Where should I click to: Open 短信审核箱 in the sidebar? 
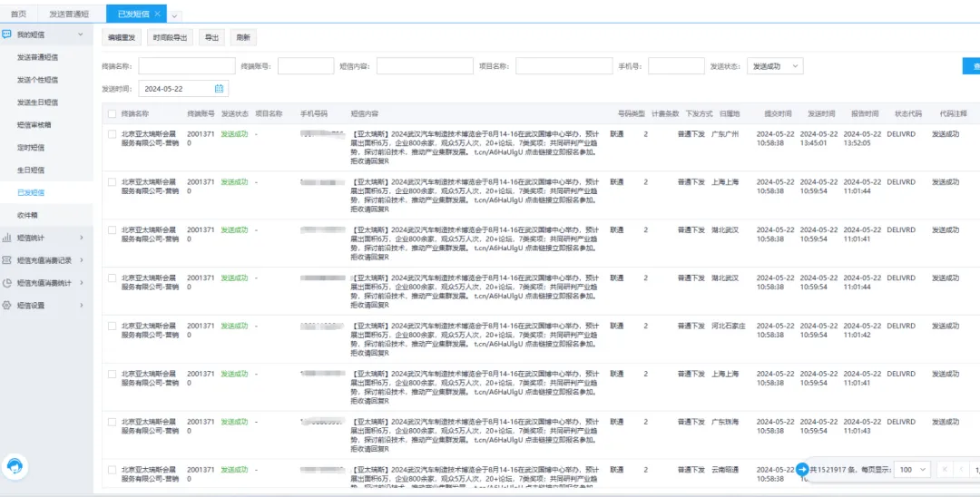pos(34,125)
